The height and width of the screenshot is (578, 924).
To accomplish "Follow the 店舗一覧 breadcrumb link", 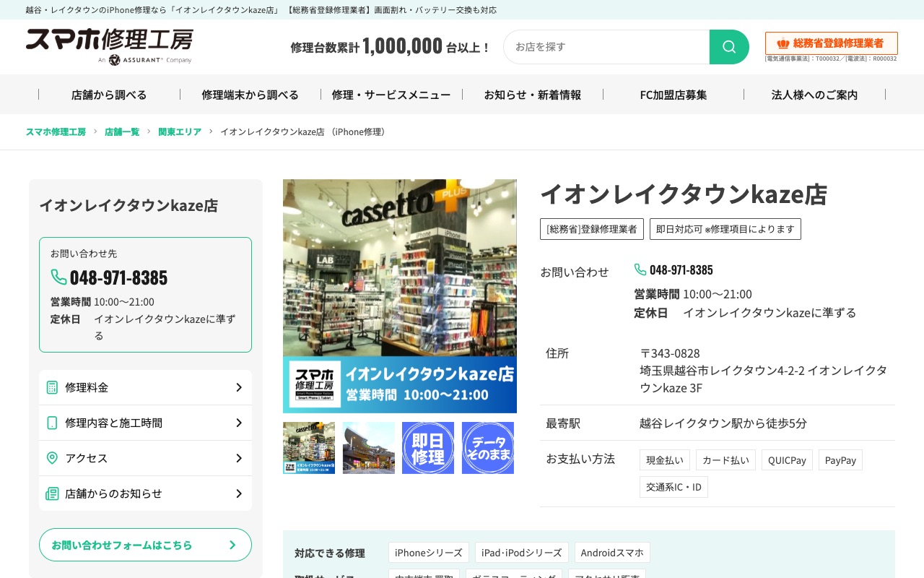I will pos(122,131).
